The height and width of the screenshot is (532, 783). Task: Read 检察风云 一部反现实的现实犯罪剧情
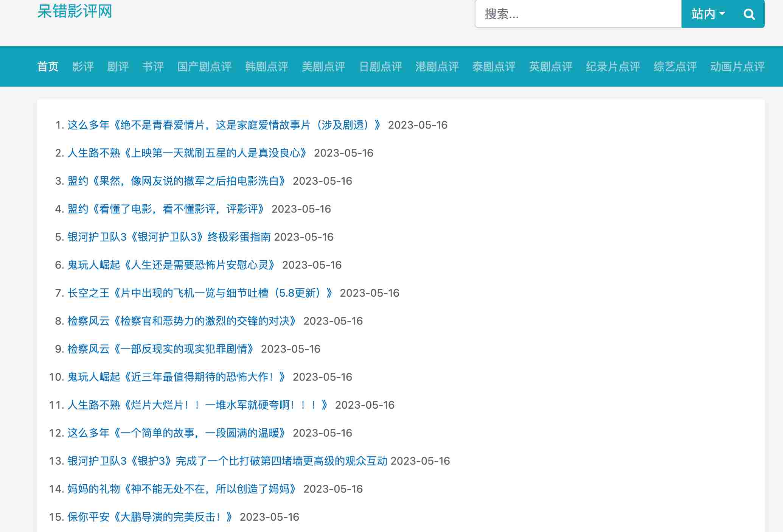click(x=161, y=349)
